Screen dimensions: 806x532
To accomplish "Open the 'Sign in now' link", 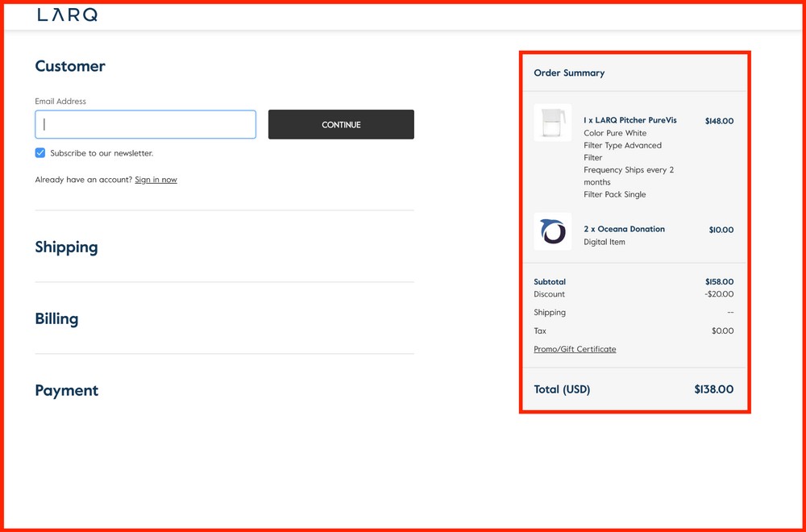I will tap(156, 180).
